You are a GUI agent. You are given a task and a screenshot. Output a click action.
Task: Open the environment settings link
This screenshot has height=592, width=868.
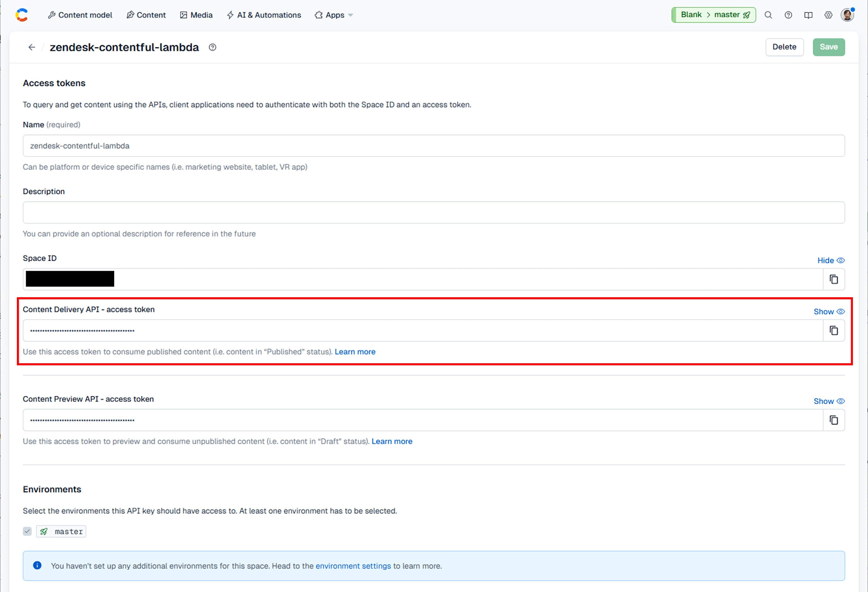click(x=353, y=566)
